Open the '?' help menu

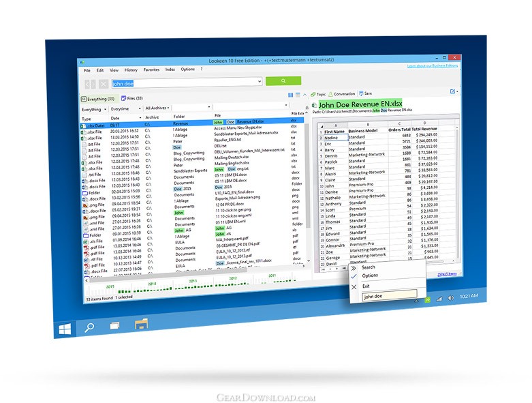tap(202, 69)
